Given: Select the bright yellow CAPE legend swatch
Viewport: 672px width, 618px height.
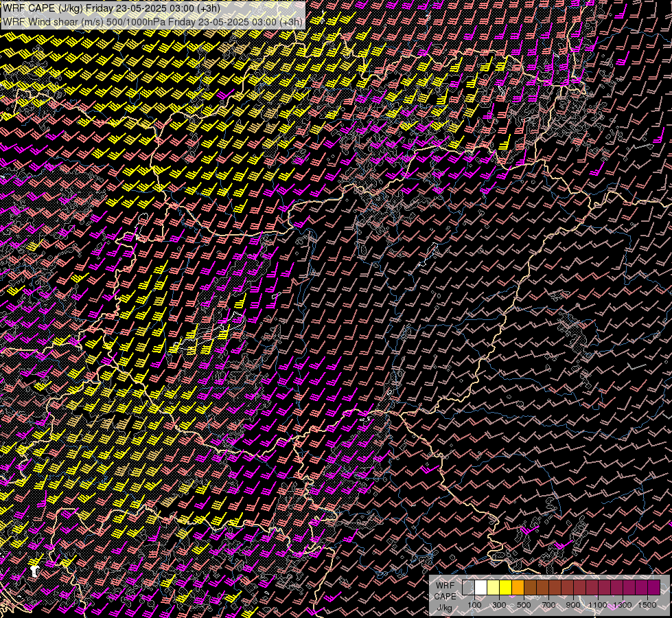Looking at the screenshot, I should 506,587.
